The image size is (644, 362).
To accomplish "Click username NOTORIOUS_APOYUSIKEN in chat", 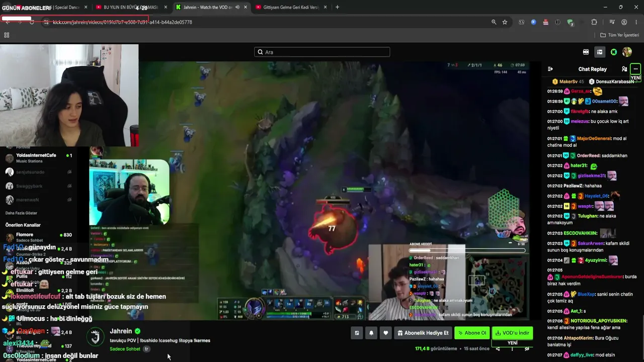I will [x=599, y=321].
